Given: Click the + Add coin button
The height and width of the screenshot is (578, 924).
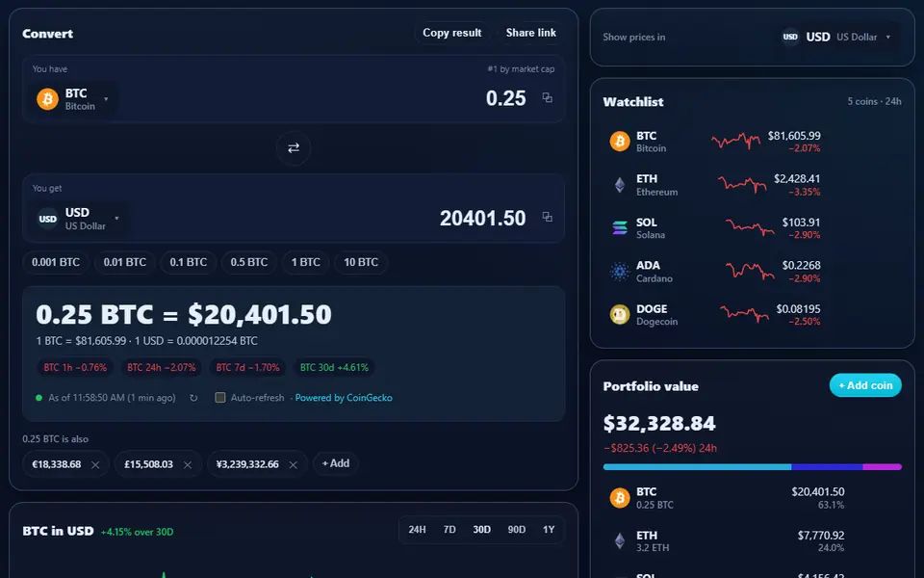Looking at the screenshot, I should click(x=865, y=385).
